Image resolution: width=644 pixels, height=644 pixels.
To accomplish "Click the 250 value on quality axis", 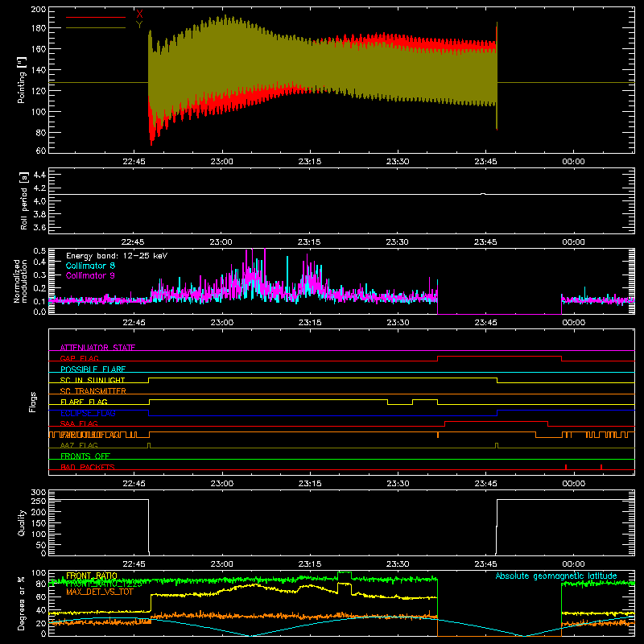I will tap(39, 502).
